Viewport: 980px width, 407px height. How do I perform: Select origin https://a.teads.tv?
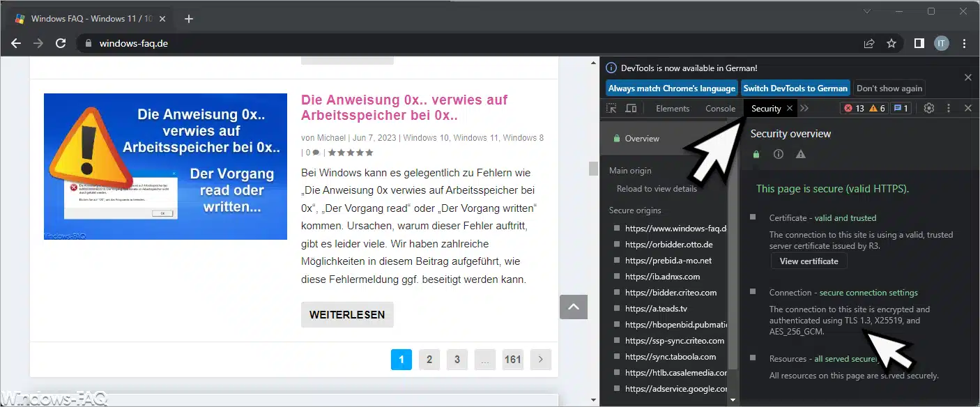point(657,309)
